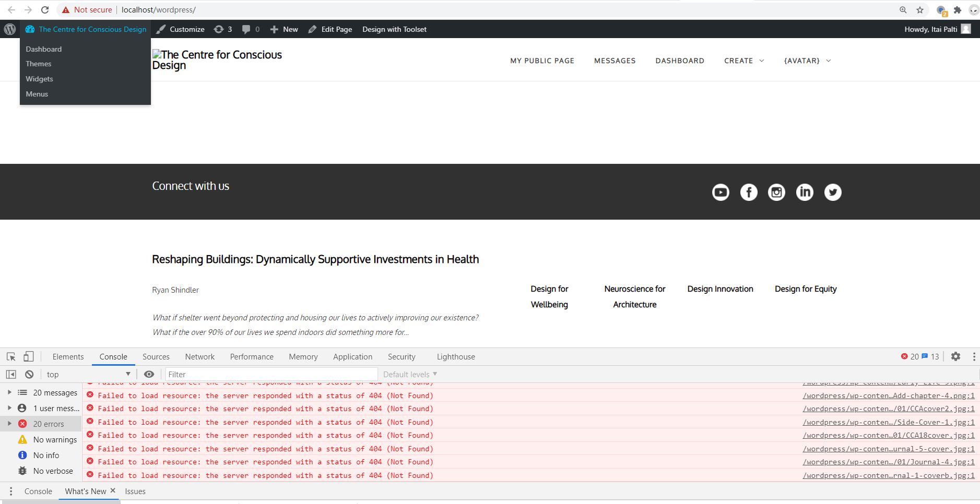Choose Themes in the site dropdown menu

pyautogui.click(x=39, y=64)
